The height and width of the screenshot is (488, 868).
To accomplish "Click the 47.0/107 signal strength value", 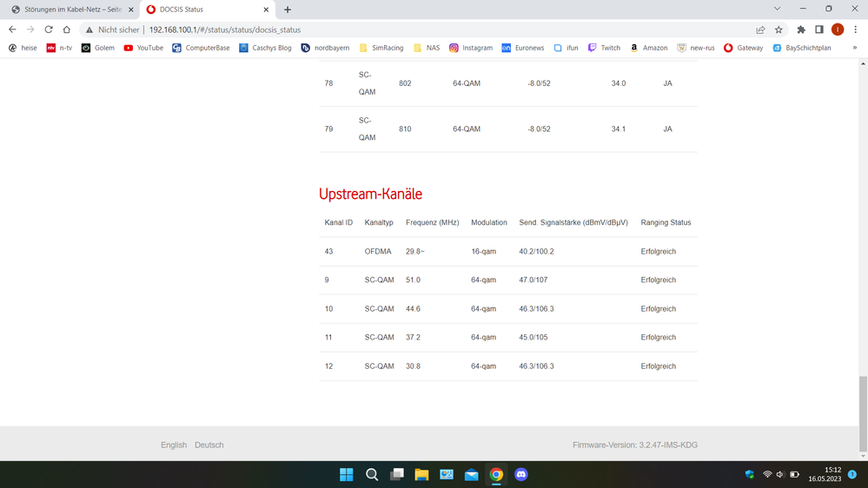I will (533, 280).
